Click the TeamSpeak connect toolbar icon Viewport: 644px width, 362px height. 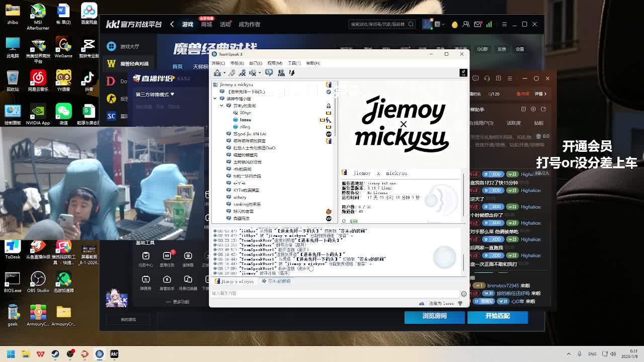tap(217, 73)
